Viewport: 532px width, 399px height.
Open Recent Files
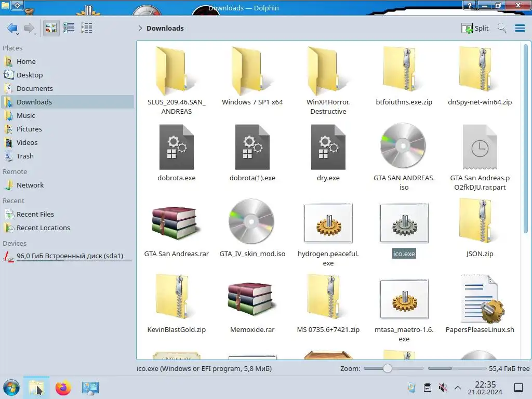[67, 215]
